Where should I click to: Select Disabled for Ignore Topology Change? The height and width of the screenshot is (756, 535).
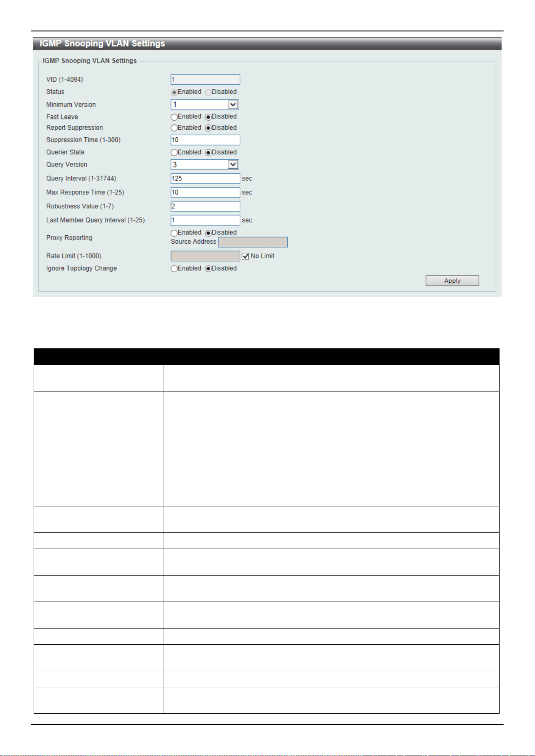tap(208, 269)
